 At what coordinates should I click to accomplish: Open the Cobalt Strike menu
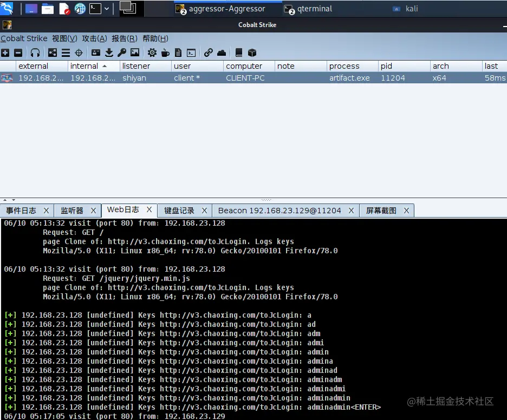24,38
